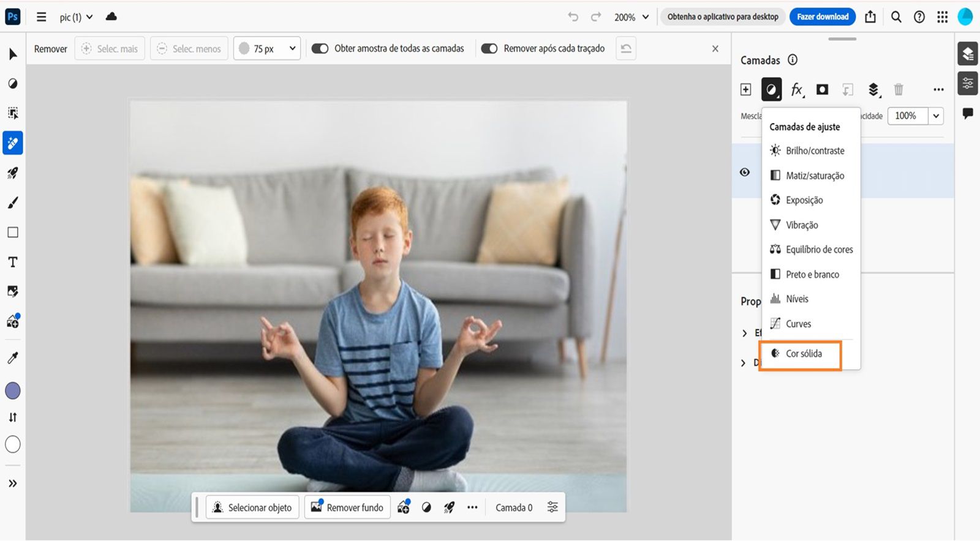Select the place image tool in left toolbar
This screenshot has height=541, width=980.
click(x=13, y=291)
